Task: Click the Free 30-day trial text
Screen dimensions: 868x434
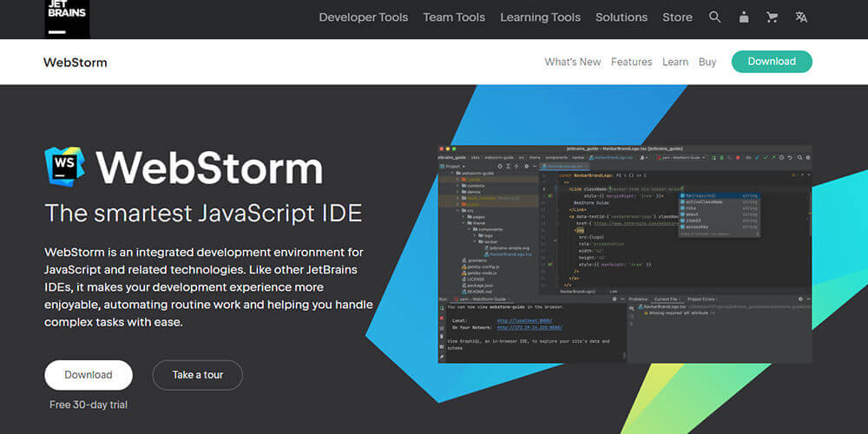Action: click(x=89, y=404)
